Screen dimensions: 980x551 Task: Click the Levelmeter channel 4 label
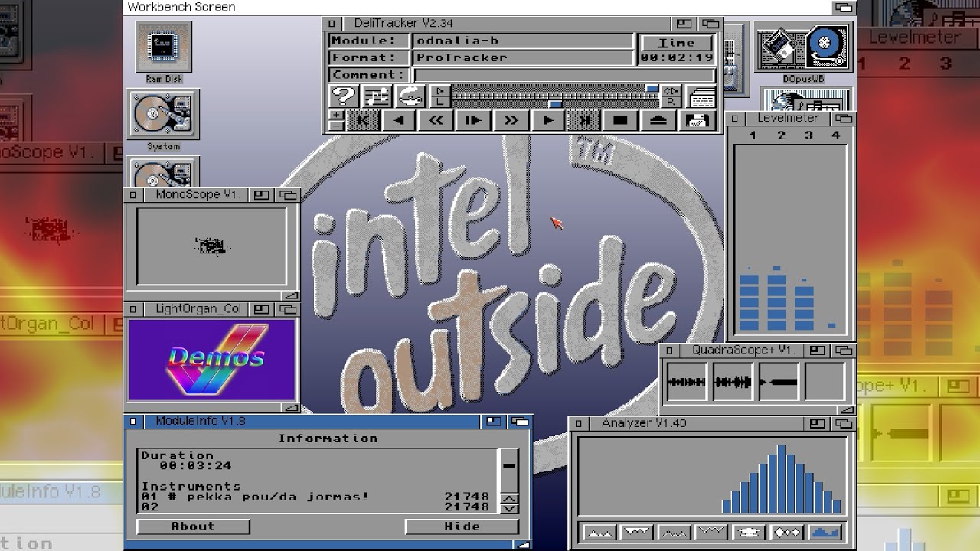click(x=835, y=135)
